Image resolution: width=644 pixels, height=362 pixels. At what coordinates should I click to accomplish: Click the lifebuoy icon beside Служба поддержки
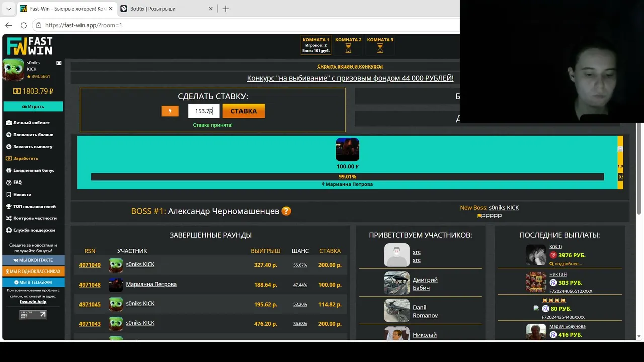point(9,230)
